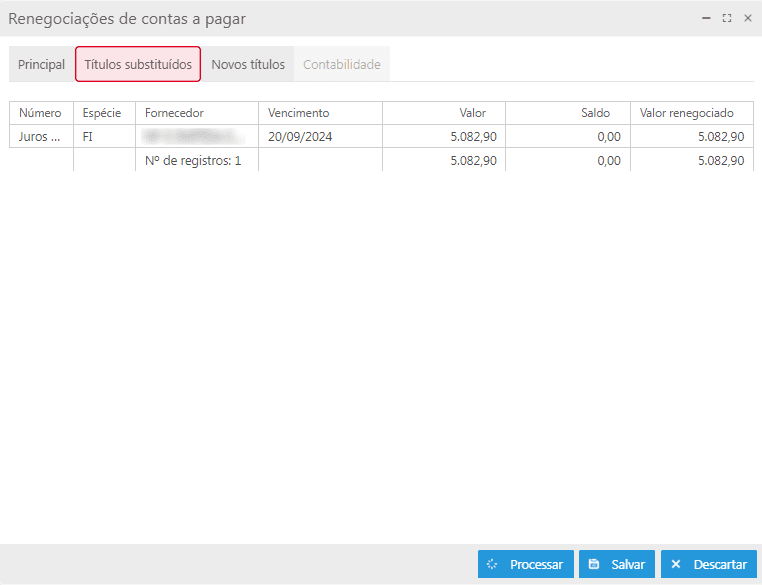Minimize the renegociações window
The height and width of the screenshot is (585, 762).
click(x=706, y=18)
